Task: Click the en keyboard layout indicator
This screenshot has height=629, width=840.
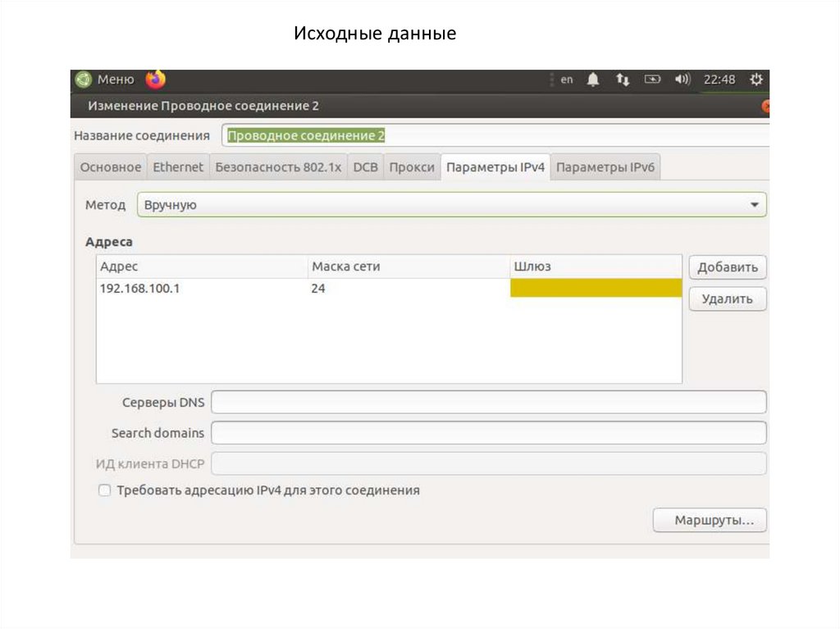Action: click(567, 80)
